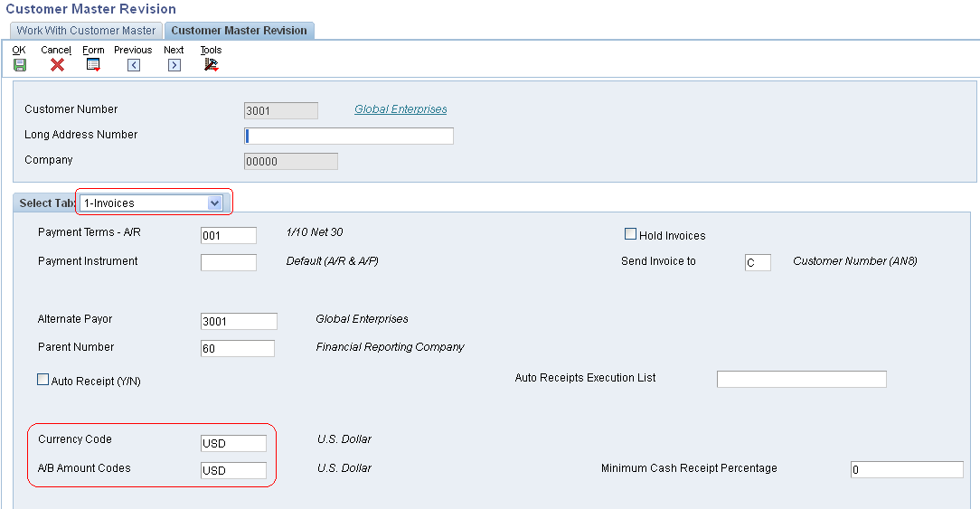Click the Minimum Cash Receipt Percentage field

point(907,469)
